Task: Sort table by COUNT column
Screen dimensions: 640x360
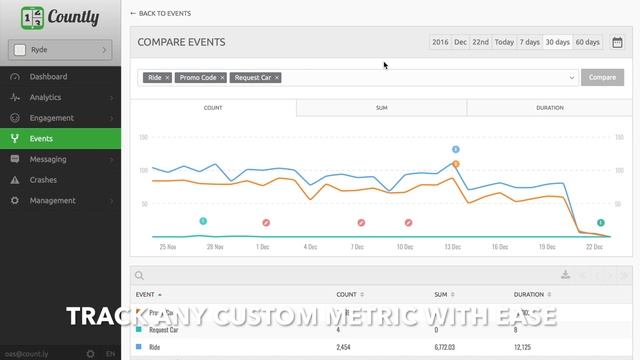Action: click(350, 294)
